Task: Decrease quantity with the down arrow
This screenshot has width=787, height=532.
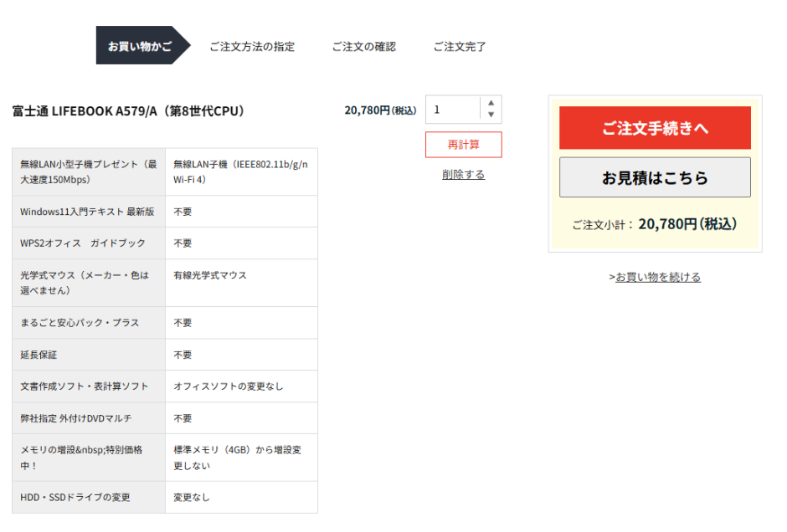Action: coord(491,115)
